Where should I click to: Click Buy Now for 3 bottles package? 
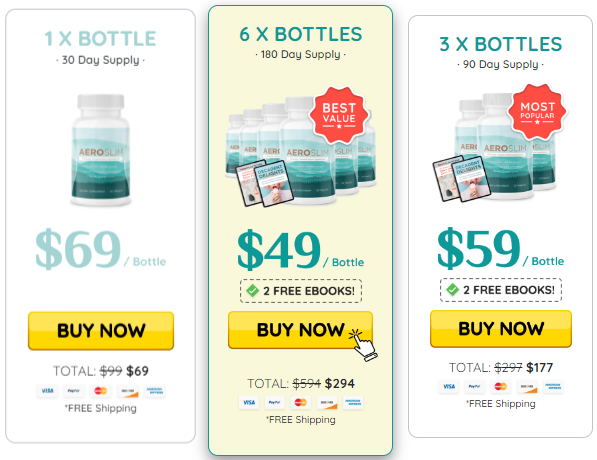point(501,329)
